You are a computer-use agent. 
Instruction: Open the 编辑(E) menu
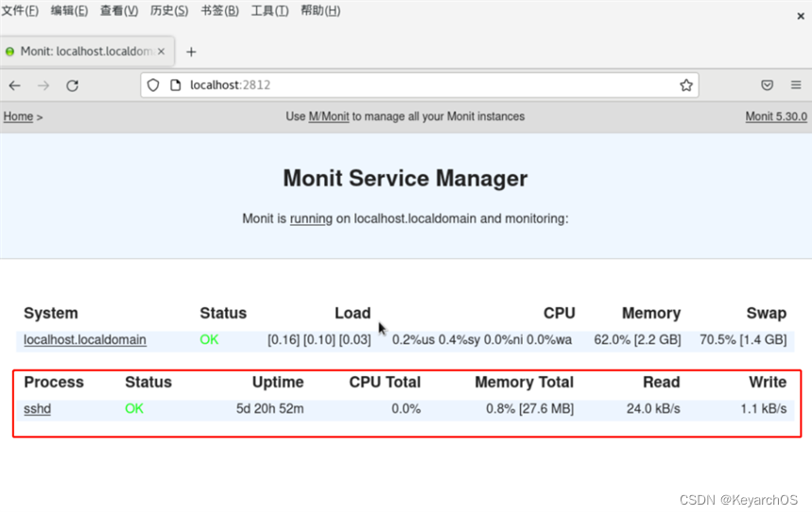tap(69, 10)
